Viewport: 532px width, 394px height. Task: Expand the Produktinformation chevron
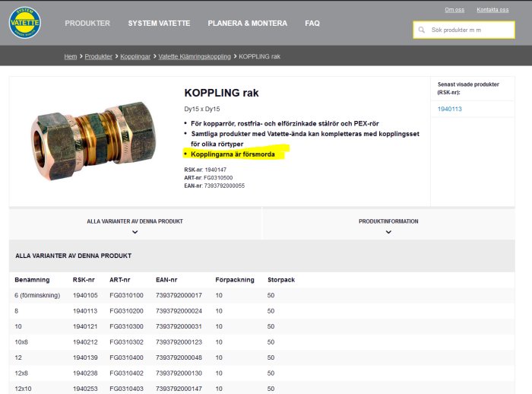[388, 232]
